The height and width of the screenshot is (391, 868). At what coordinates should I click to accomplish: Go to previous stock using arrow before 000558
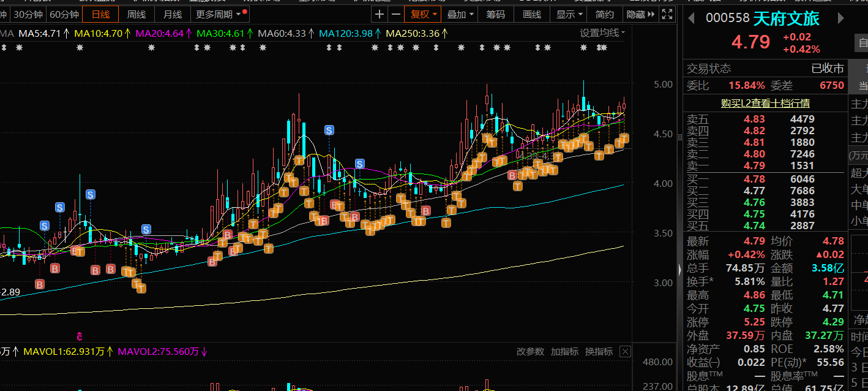[692, 18]
